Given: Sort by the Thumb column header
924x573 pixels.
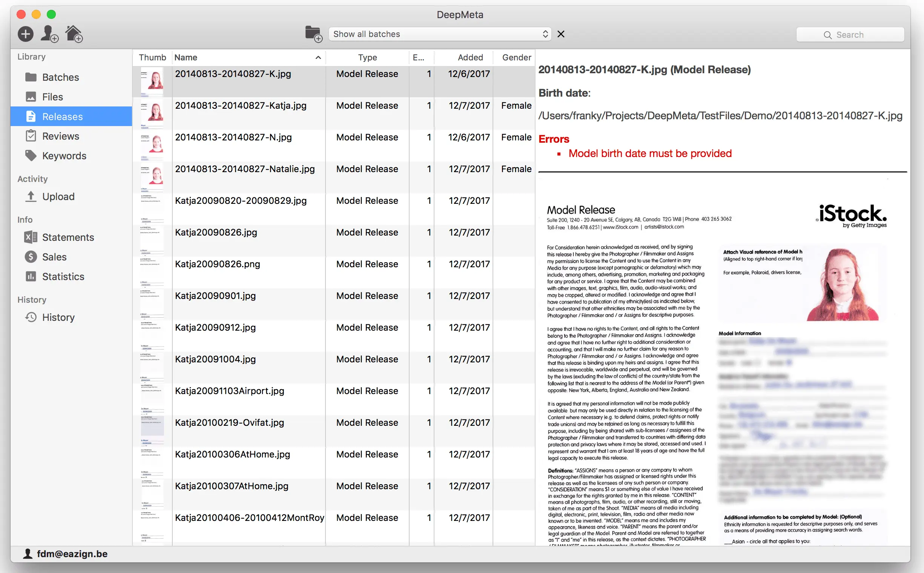Looking at the screenshot, I should (x=152, y=57).
